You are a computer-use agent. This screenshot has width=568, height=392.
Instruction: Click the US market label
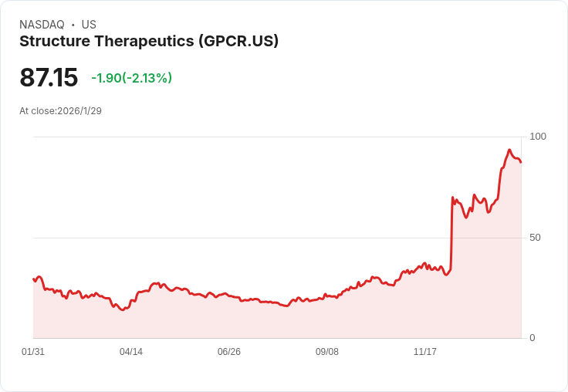[89, 25]
